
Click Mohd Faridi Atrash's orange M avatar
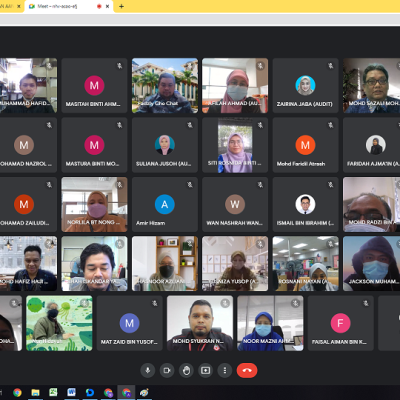(305, 145)
